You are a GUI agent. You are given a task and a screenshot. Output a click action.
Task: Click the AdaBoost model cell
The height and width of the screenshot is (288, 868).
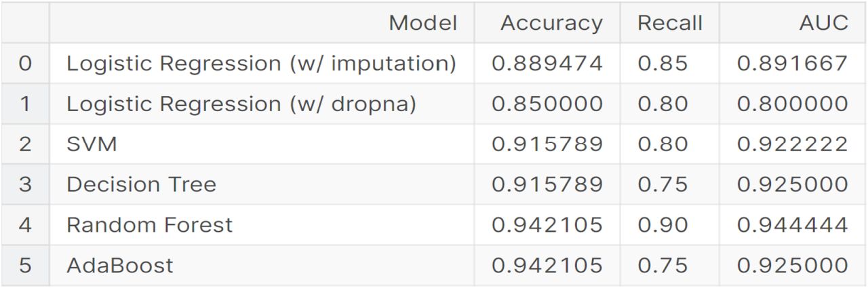tap(119, 265)
